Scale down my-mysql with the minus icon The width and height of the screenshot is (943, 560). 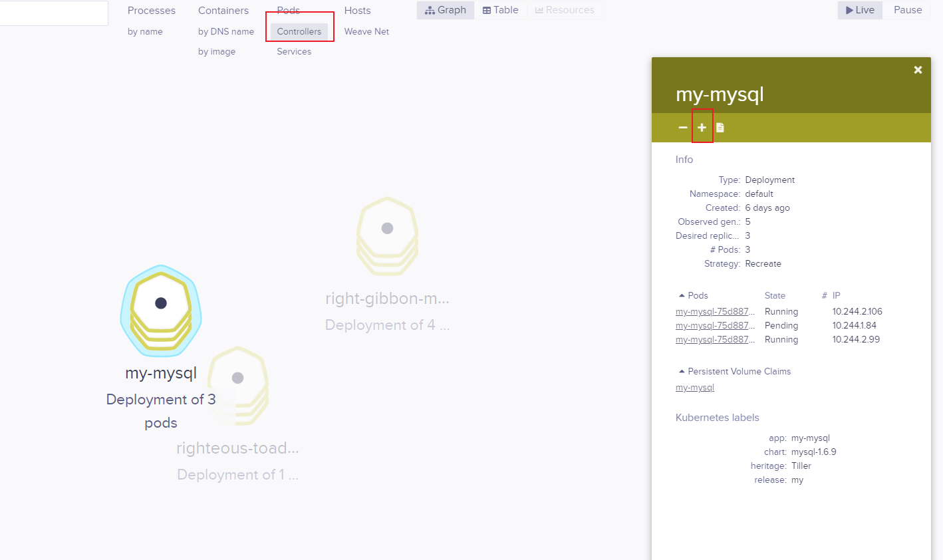682,127
